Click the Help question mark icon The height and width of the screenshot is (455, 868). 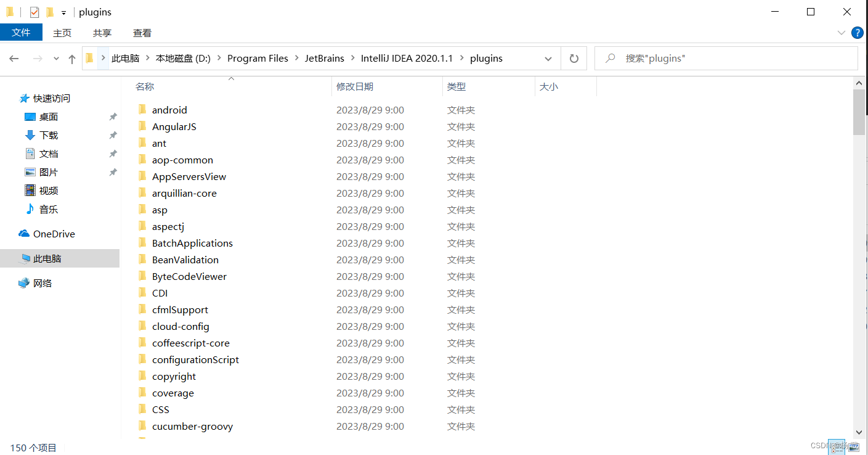pos(857,33)
